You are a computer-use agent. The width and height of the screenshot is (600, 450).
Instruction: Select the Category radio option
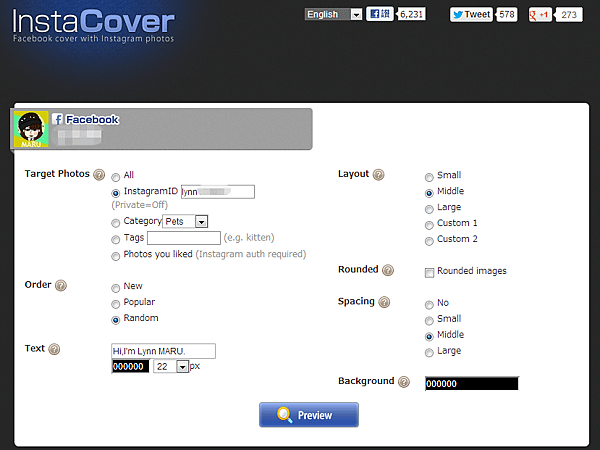point(116,223)
